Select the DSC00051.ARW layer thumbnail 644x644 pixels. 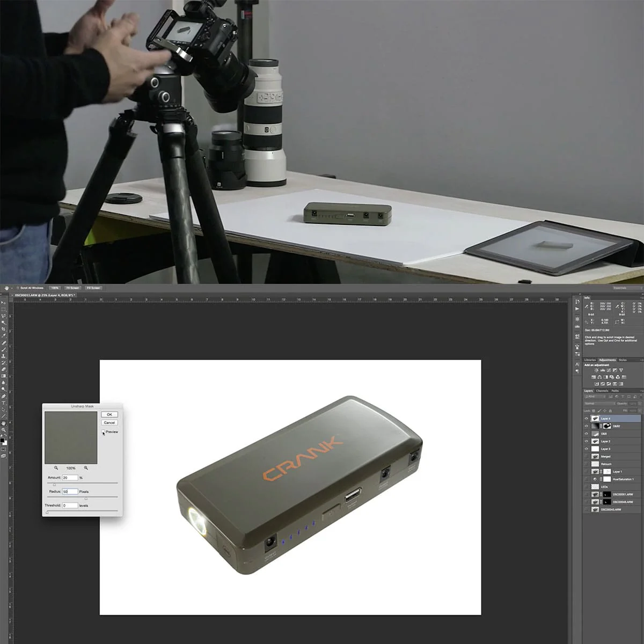tap(595, 494)
